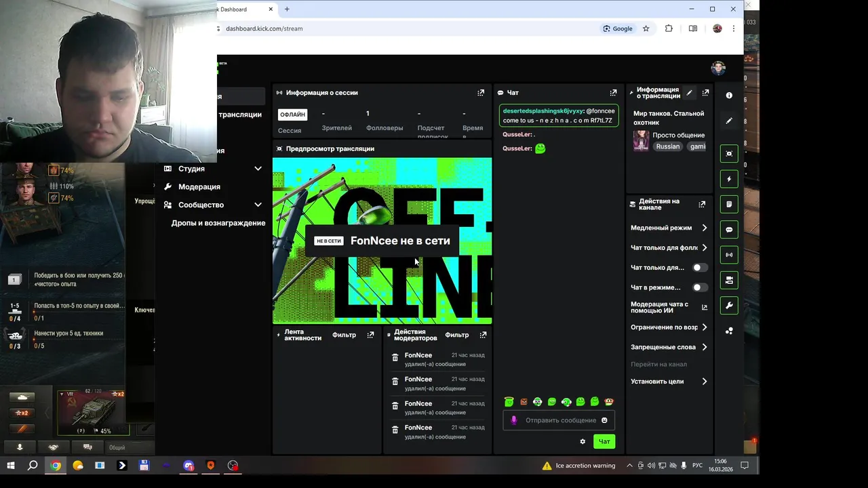Click trash icon of last FonNcee moderation entry
868x488 pixels.
pos(395,430)
